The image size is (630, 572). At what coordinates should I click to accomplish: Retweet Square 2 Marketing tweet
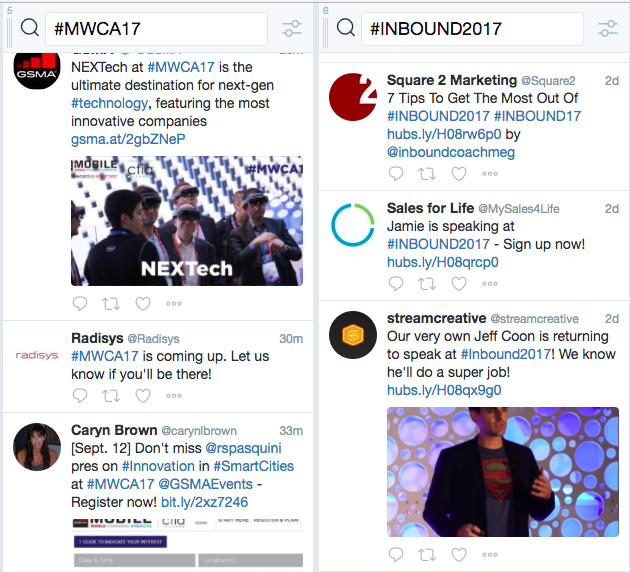click(427, 174)
